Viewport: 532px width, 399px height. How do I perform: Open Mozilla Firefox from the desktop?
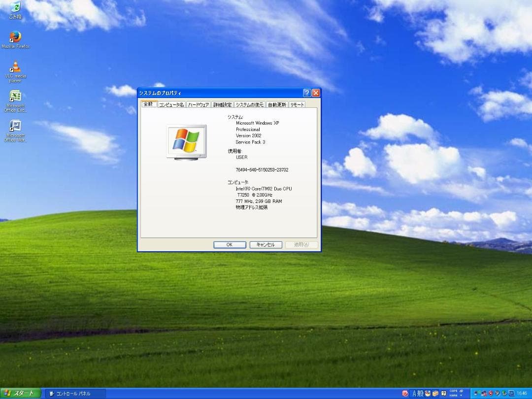[15, 37]
